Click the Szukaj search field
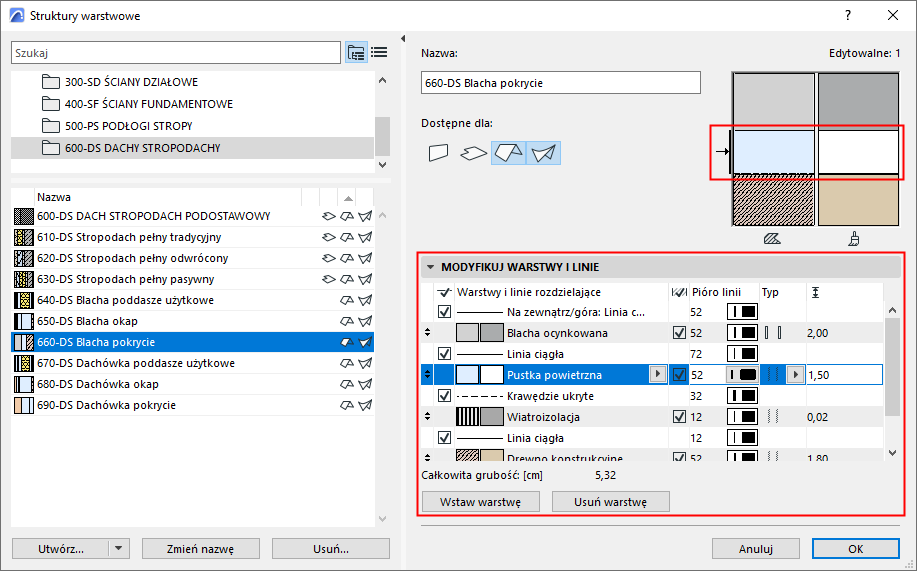 point(175,53)
